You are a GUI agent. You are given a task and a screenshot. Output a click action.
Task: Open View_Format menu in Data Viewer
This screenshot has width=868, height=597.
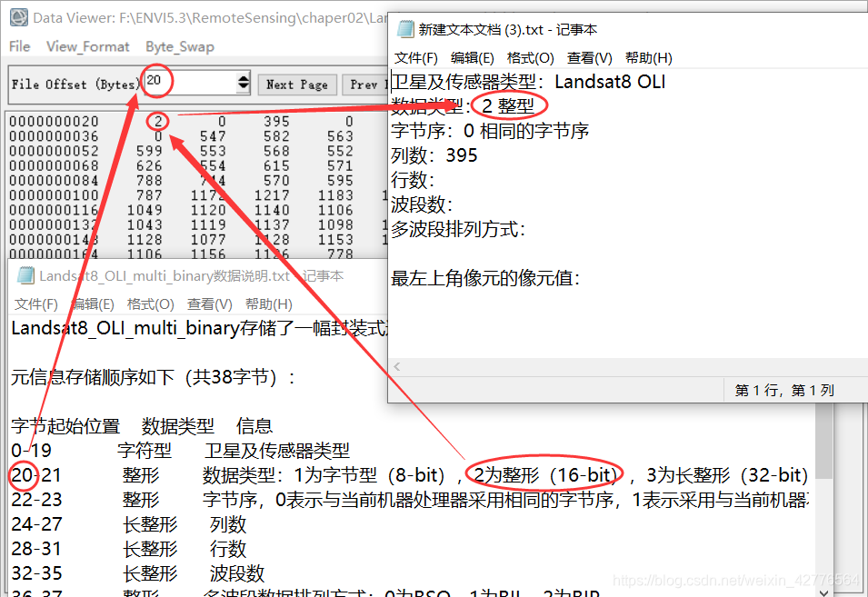coord(87,46)
